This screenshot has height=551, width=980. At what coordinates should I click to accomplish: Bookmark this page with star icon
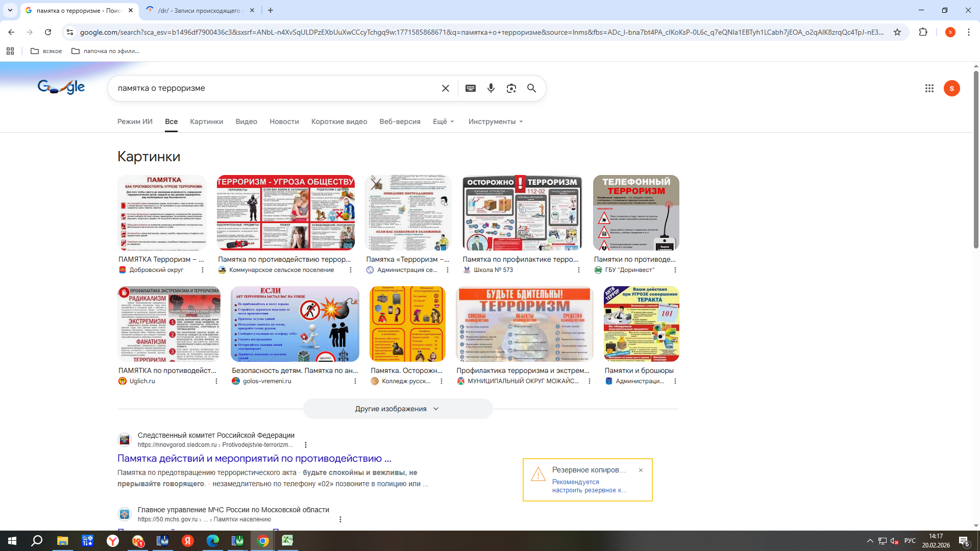click(897, 32)
